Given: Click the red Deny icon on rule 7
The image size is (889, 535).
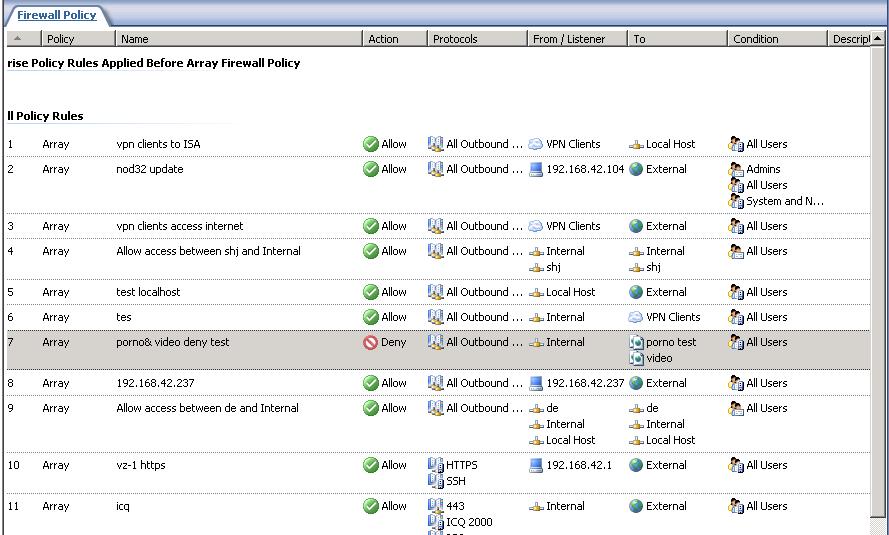Looking at the screenshot, I should (x=370, y=342).
